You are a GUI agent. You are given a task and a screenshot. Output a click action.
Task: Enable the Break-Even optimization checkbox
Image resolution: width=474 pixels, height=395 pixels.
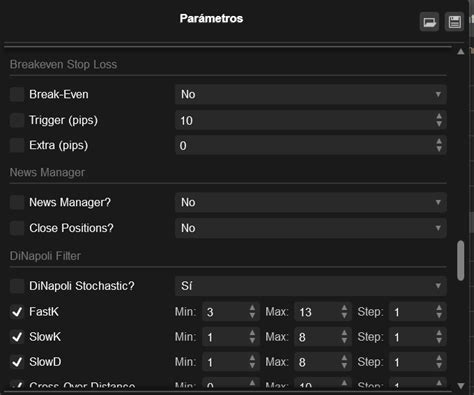tap(17, 94)
